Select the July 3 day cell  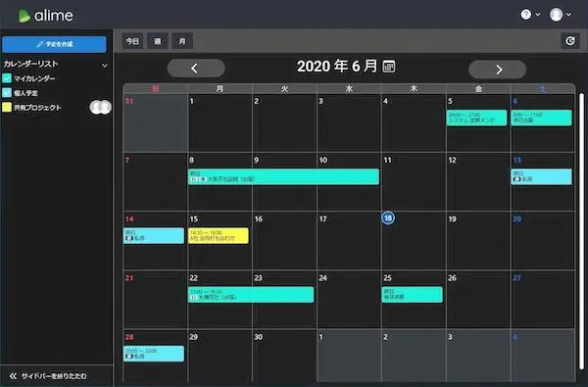[x=478, y=357]
